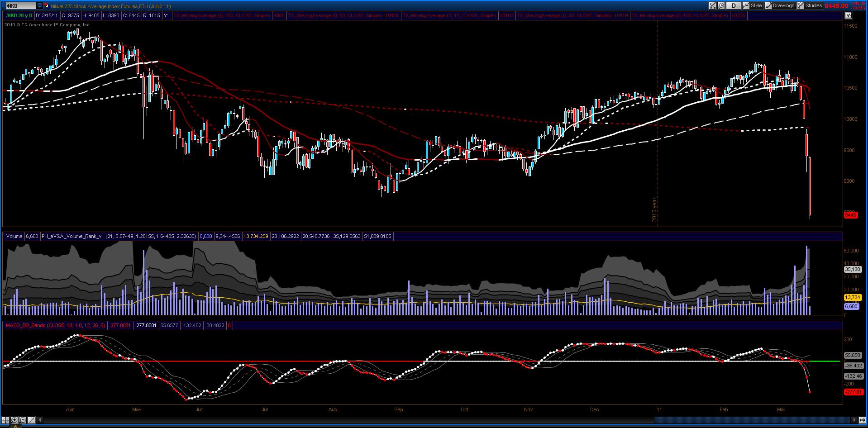868x428 pixels.
Task: Click the 11000 price axis label
Action: pyautogui.click(x=851, y=57)
